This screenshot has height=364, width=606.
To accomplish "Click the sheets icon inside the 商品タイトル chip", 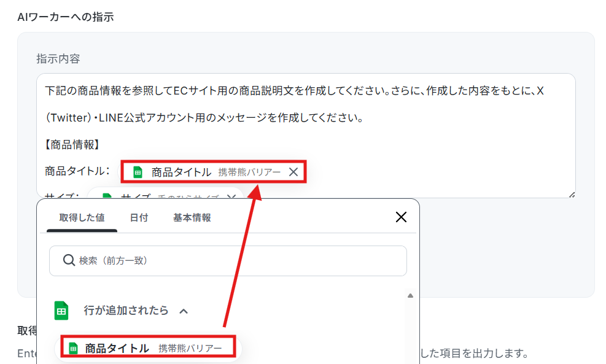I will tap(138, 172).
